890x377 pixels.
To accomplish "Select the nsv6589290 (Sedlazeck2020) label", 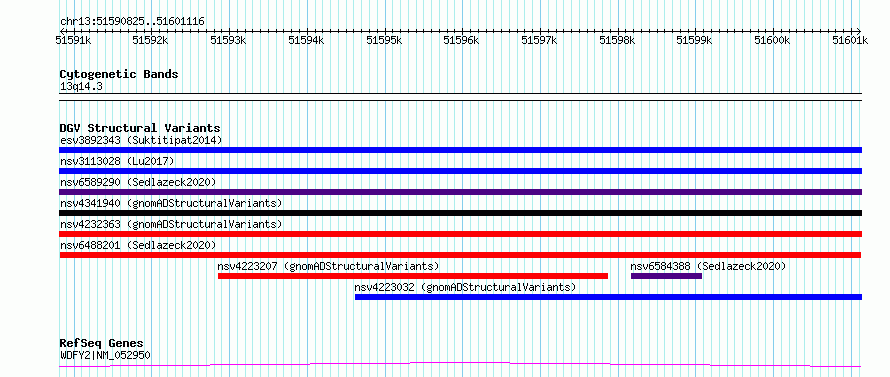I will [138, 182].
